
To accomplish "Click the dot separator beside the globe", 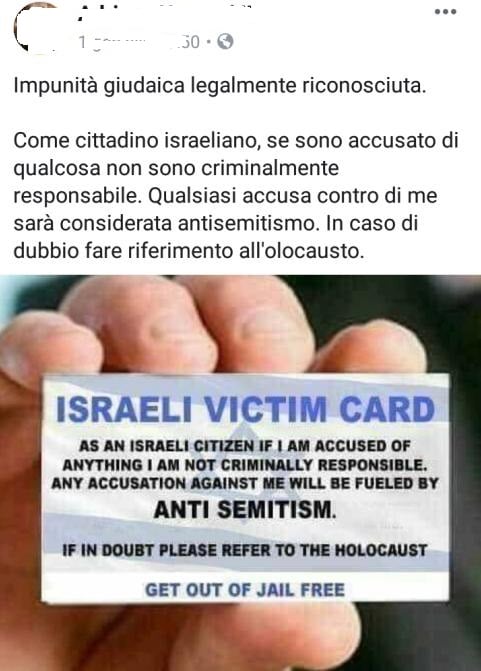I will tap(208, 42).
